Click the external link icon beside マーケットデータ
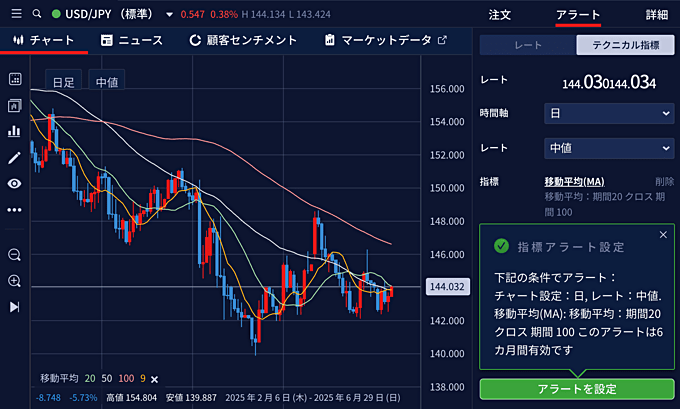This screenshot has width=680, height=409. [x=442, y=40]
